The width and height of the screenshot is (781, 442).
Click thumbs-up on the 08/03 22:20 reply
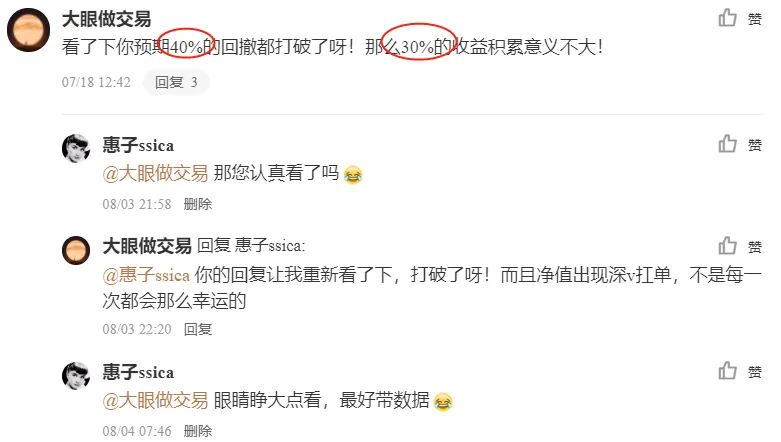pos(727,246)
